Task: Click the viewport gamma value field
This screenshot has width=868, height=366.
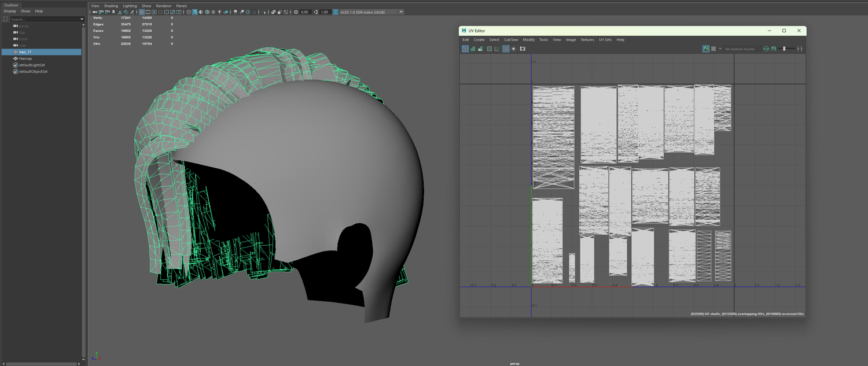Action: pyautogui.click(x=325, y=12)
